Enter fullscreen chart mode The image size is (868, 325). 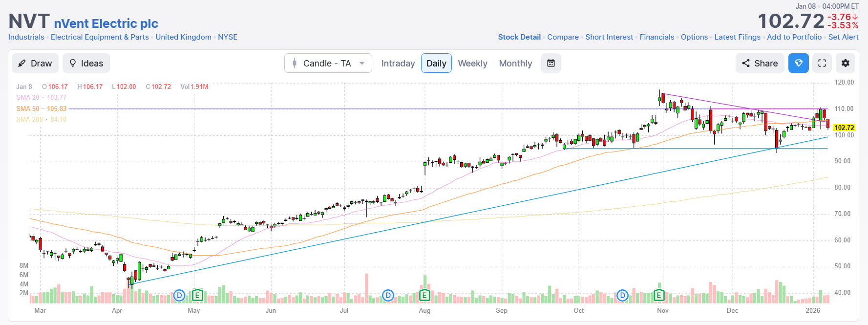(822, 63)
